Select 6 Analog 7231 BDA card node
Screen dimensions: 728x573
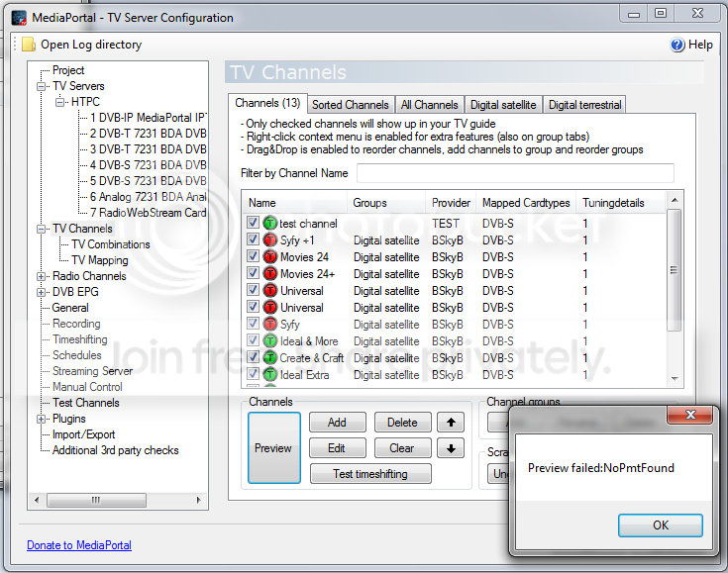[149, 197]
